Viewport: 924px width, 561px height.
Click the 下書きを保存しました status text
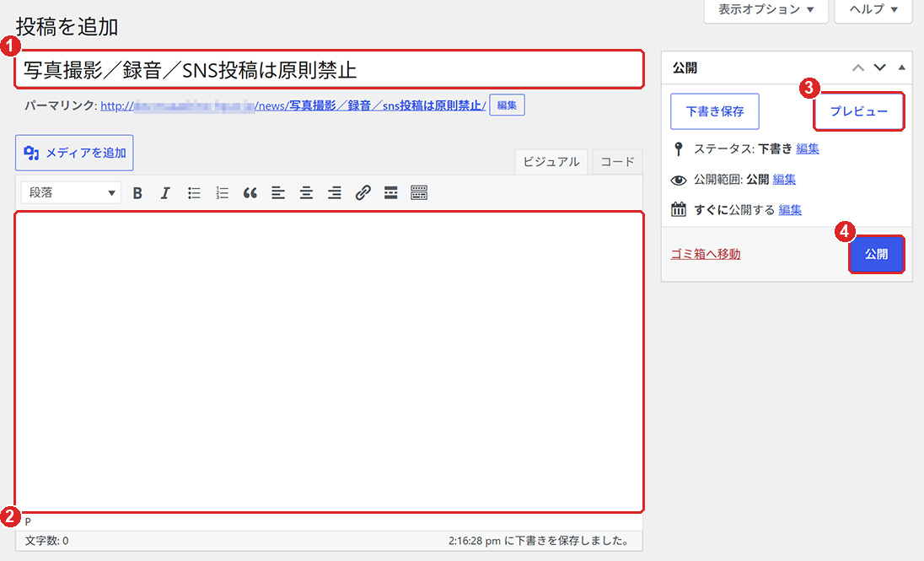[538, 541]
